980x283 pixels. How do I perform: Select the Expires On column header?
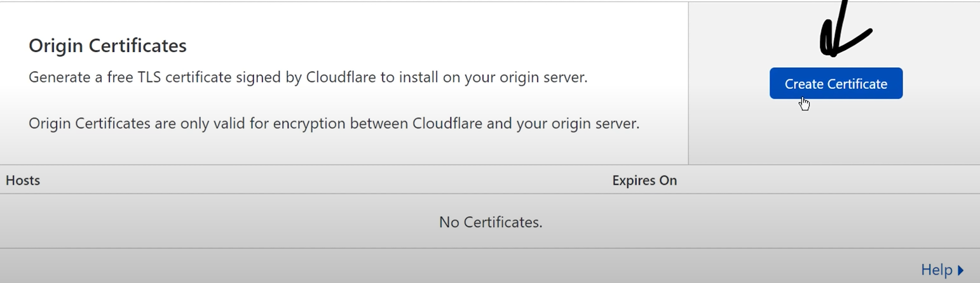tap(644, 180)
